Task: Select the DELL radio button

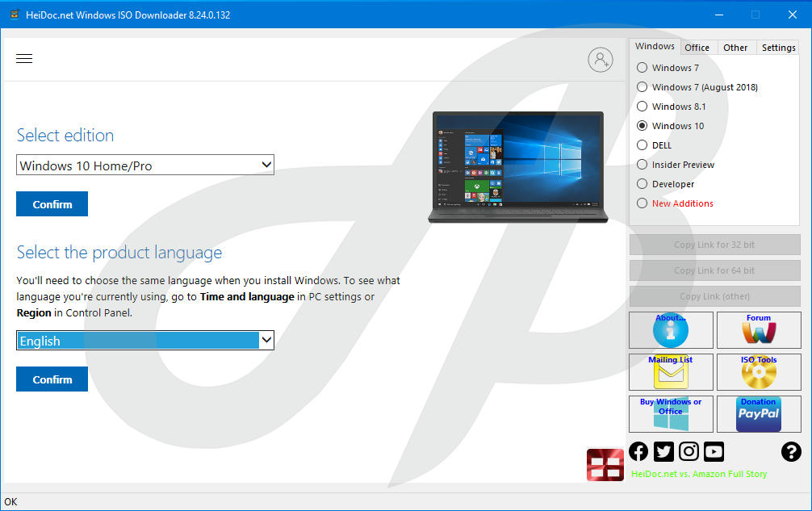Action: click(x=642, y=145)
